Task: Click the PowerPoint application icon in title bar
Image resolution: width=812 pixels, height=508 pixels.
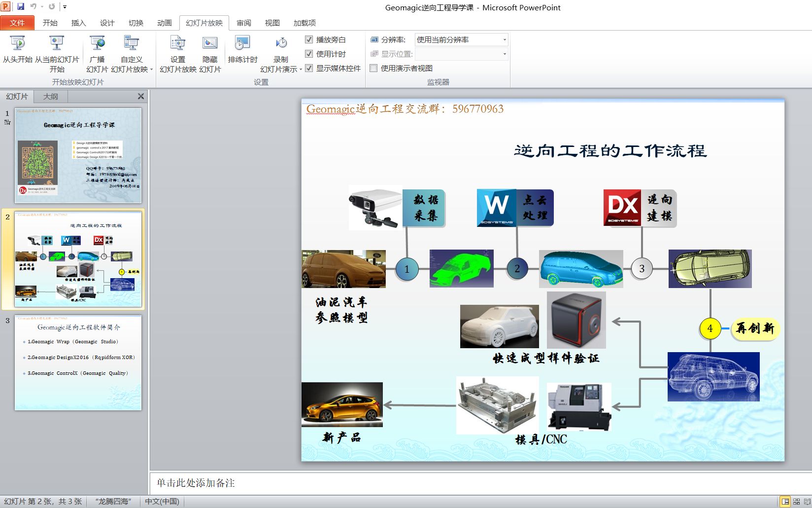Action: [x=6, y=7]
